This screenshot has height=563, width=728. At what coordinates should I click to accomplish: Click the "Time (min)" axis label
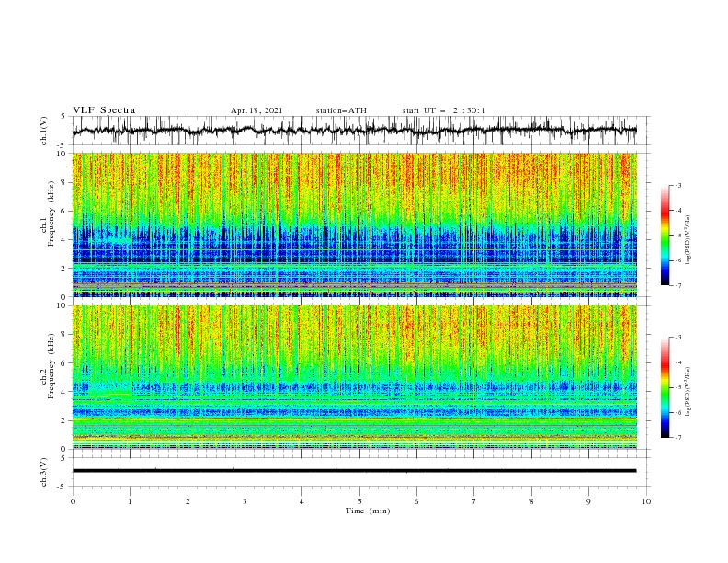pyautogui.click(x=368, y=511)
